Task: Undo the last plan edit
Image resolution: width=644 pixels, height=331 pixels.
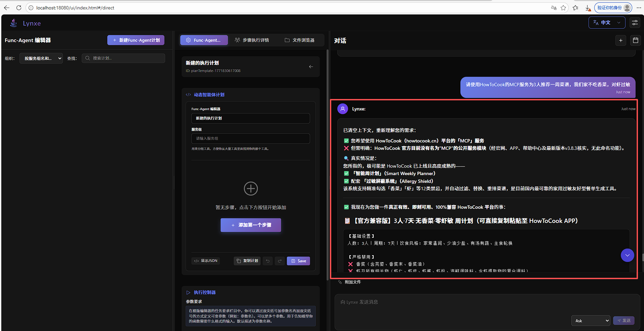Action: point(268,261)
